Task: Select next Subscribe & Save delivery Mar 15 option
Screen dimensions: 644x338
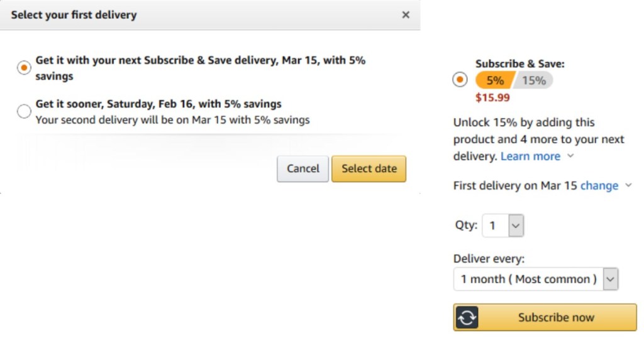Action: click(x=24, y=67)
